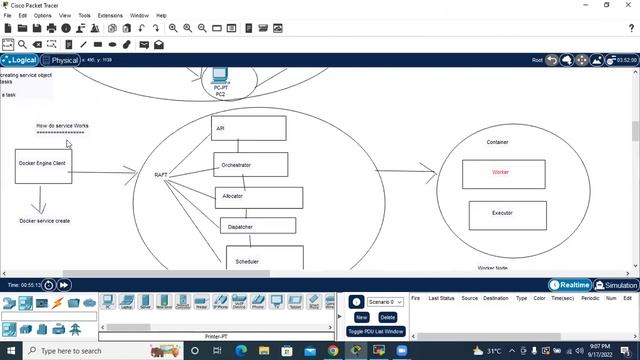Image resolution: width=640 pixels, height=360 pixels.
Task: Open the File menu
Action: [7, 16]
